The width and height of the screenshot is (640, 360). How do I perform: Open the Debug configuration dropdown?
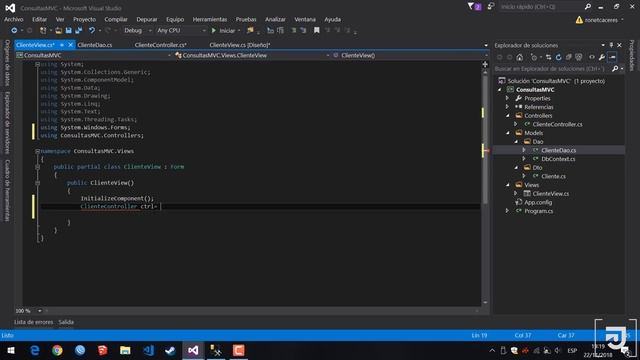(x=138, y=31)
